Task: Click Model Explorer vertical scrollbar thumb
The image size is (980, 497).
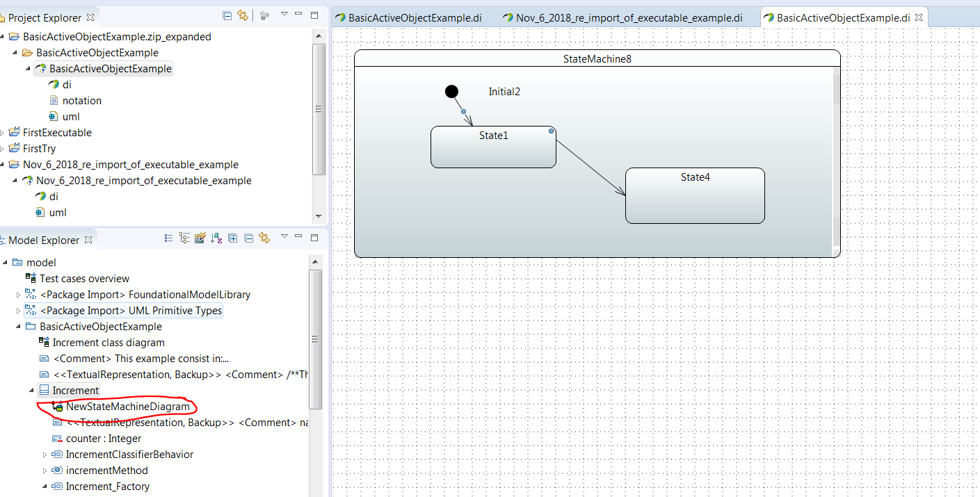Action: 315,339
